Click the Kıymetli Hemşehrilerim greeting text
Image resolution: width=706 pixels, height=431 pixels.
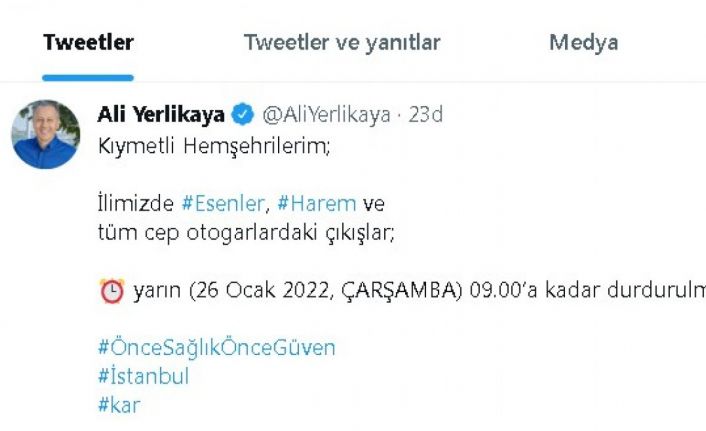point(214,146)
